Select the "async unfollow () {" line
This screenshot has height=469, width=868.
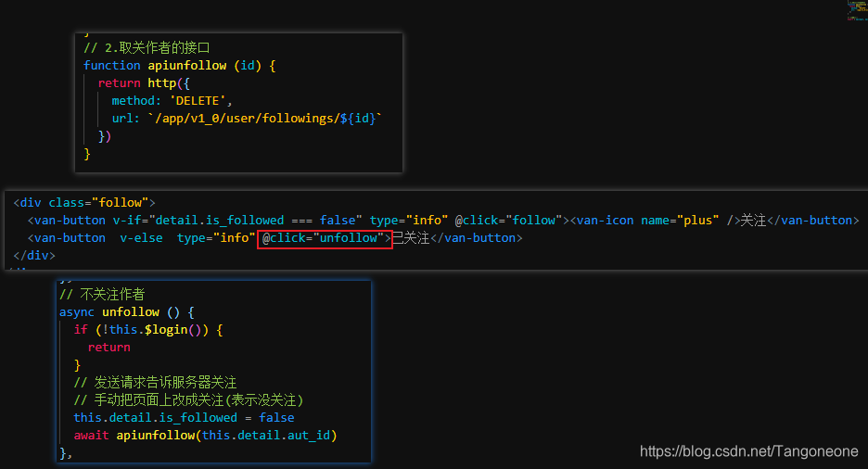127,312
